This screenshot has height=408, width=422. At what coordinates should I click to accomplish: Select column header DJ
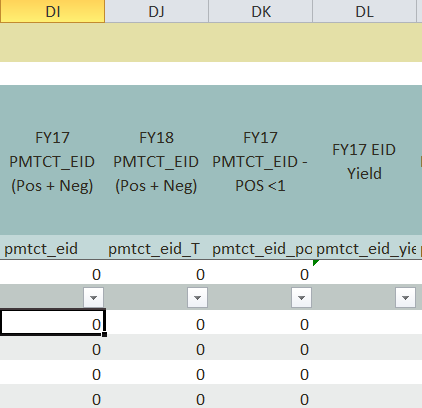click(157, 11)
